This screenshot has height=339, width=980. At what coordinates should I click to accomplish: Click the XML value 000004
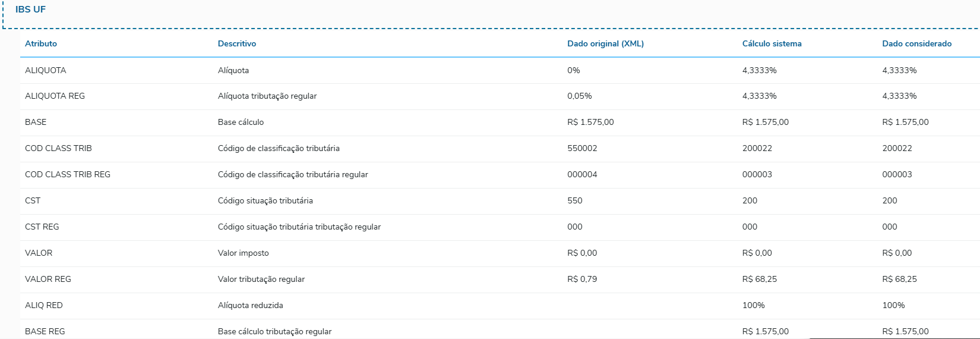[x=582, y=174]
